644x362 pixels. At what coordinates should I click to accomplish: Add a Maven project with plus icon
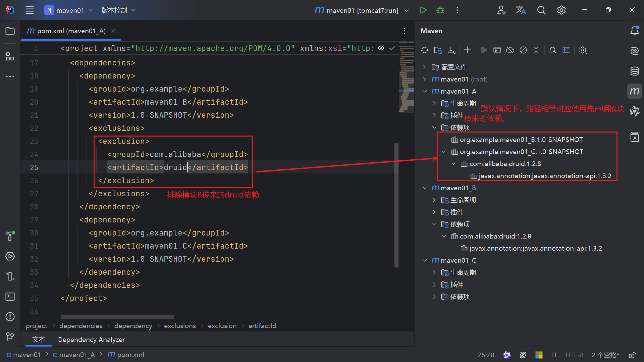467,50
